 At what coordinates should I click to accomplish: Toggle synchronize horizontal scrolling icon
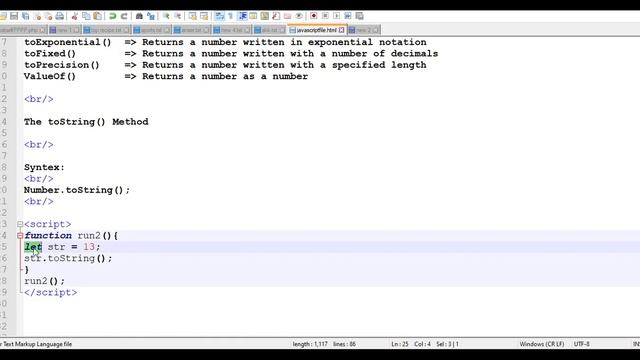click(204, 16)
